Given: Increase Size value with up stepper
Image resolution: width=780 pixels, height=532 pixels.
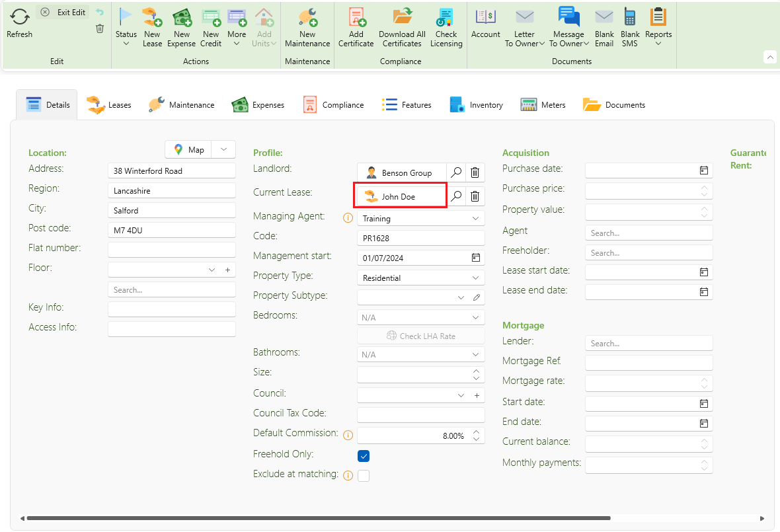Looking at the screenshot, I should coord(477,371).
